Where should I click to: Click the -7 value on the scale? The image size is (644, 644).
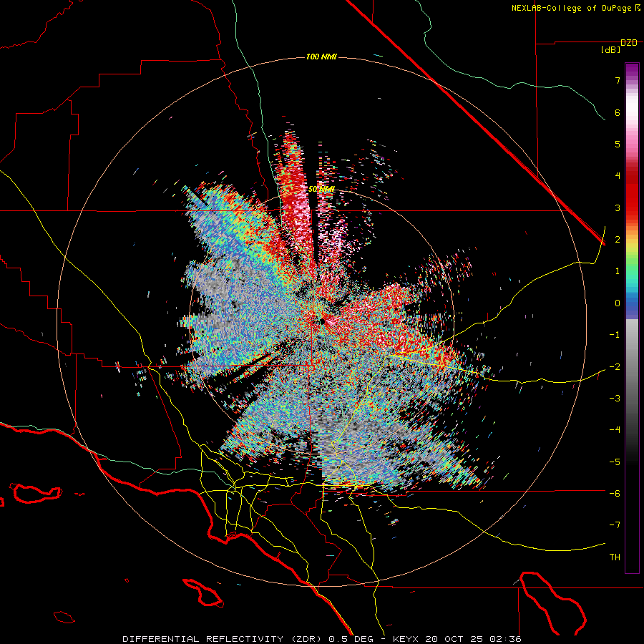[x=615, y=525]
